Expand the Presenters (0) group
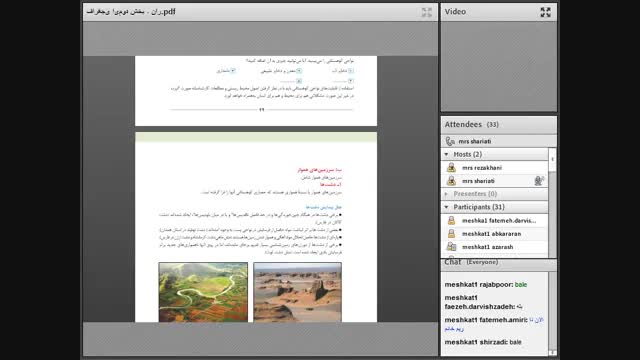 click(446, 194)
